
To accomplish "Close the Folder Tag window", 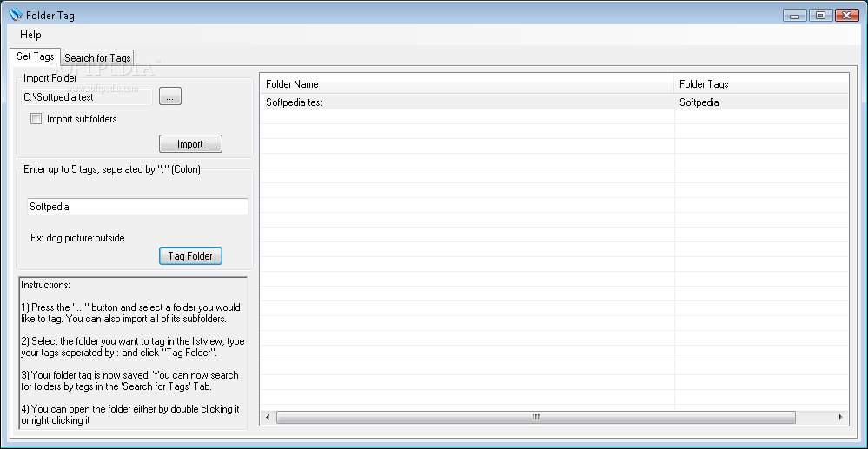I will [x=846, y=16].
